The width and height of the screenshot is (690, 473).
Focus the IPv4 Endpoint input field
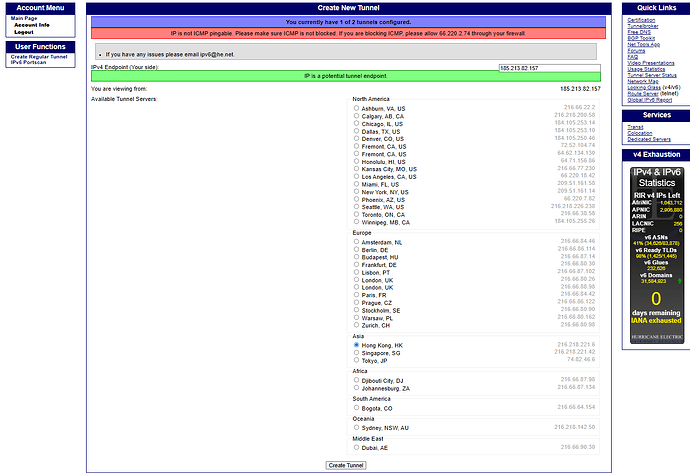(549, 68)
